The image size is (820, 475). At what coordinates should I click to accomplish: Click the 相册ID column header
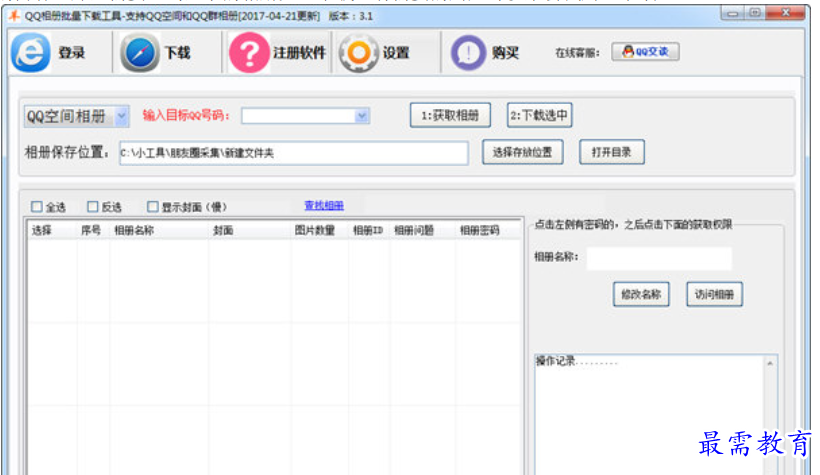[369, 230]
